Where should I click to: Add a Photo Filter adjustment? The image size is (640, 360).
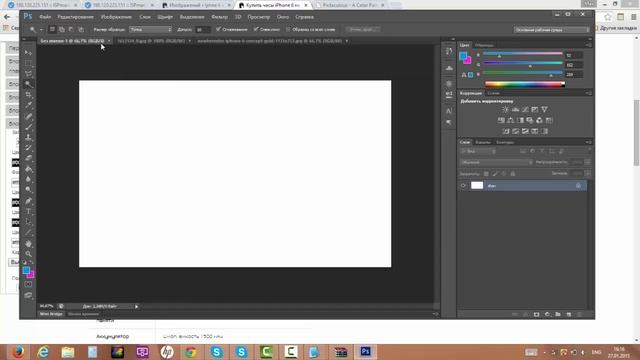tap(530, 120)
